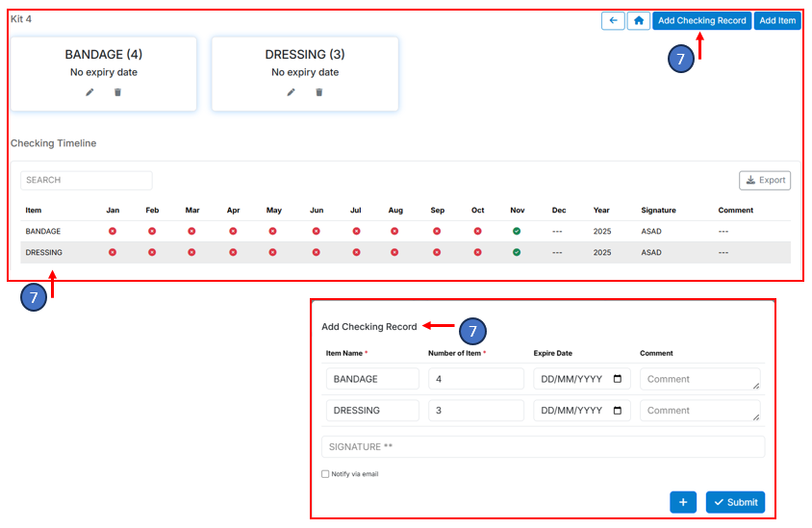Viewport: 812px width, 528px height.
Task: Click BANDAGE November green check status
Action: point(517,232)
